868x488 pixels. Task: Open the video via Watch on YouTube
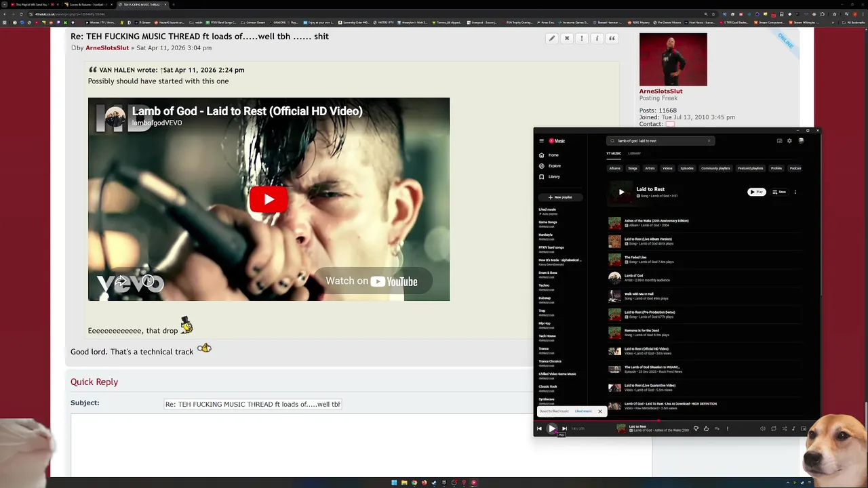pyautogui.click(x=372, y=281)
